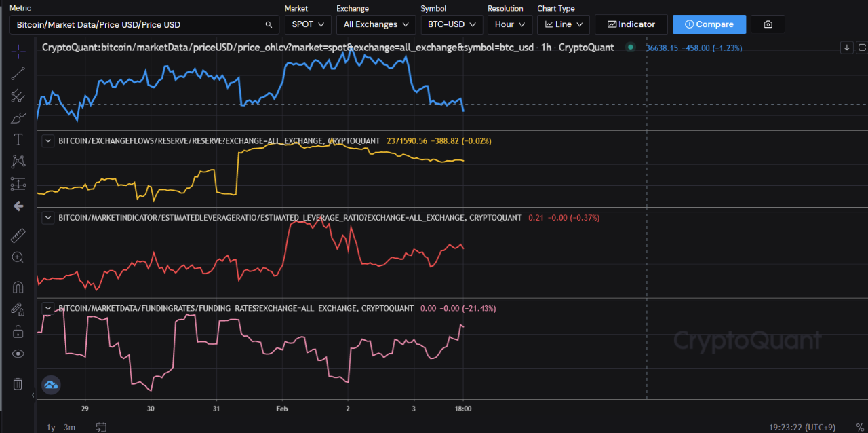This screenshot has width=868, height=433.
Task: Toggle Magnet snap mode in the sidebar
Action: tap(18, 286)
